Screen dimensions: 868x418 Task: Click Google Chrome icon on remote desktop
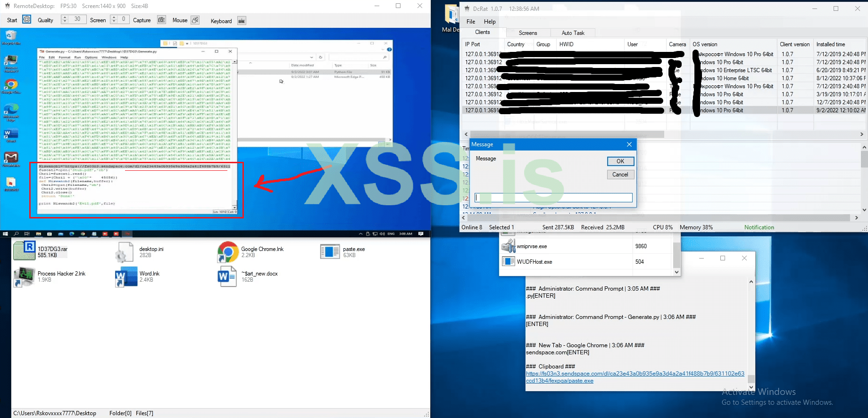click(11, 86)
